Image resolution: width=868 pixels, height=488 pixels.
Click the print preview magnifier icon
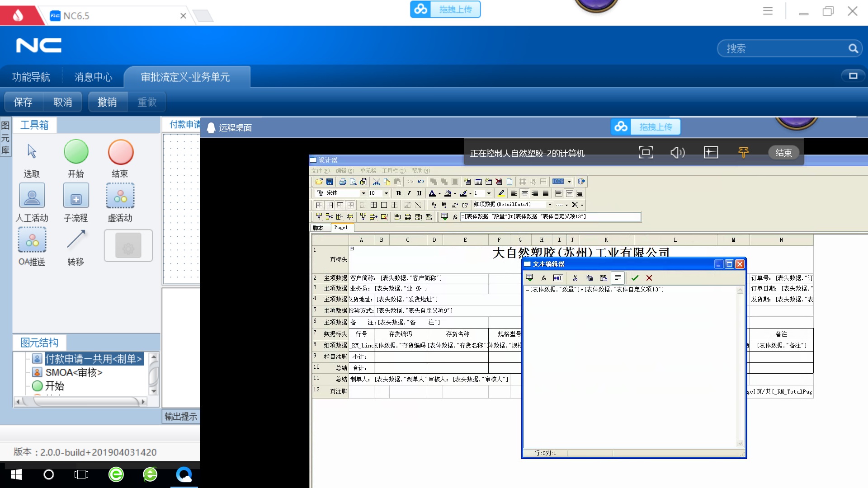click(x=353, y=182)
